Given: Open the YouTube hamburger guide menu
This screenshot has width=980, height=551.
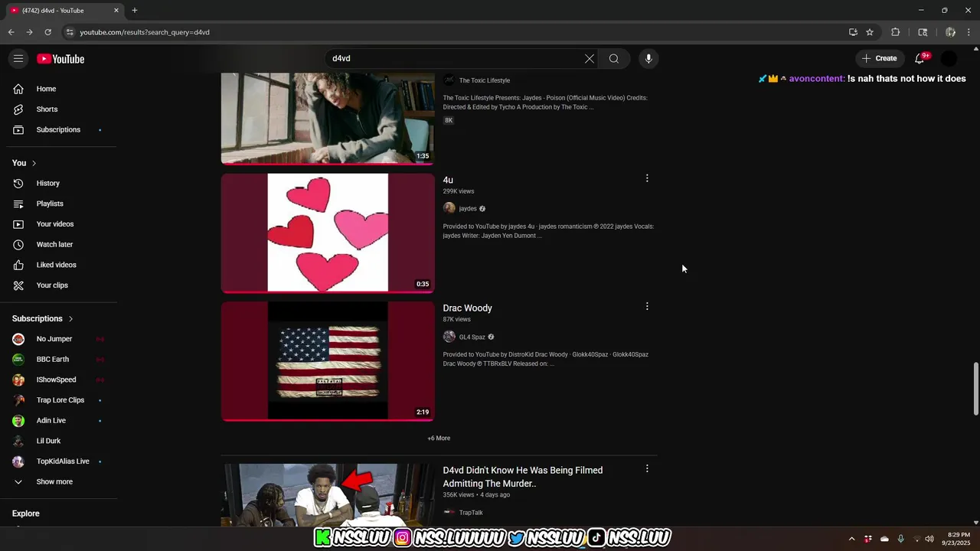Looking at the screenshot, I should coord(18,58).
